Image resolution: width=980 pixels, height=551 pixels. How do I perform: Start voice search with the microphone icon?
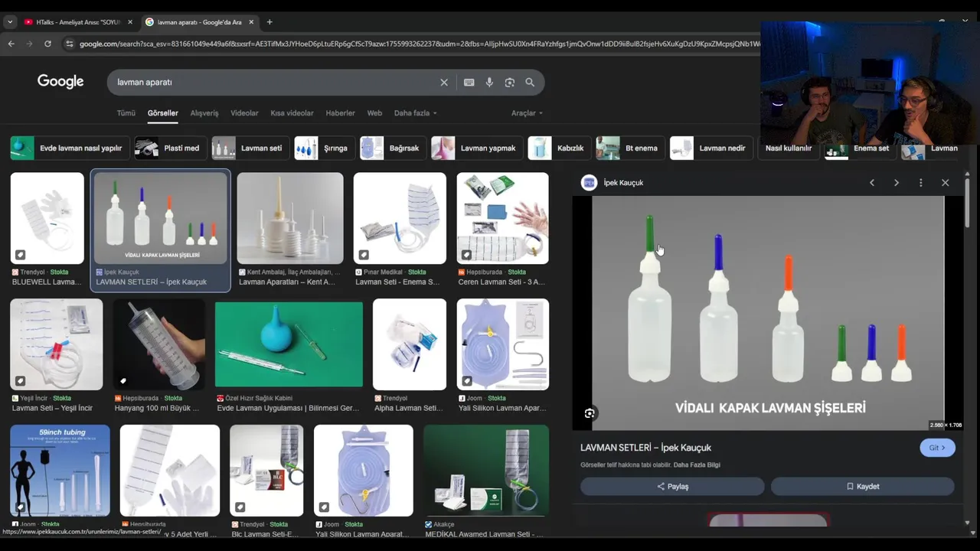pos(489,83)
